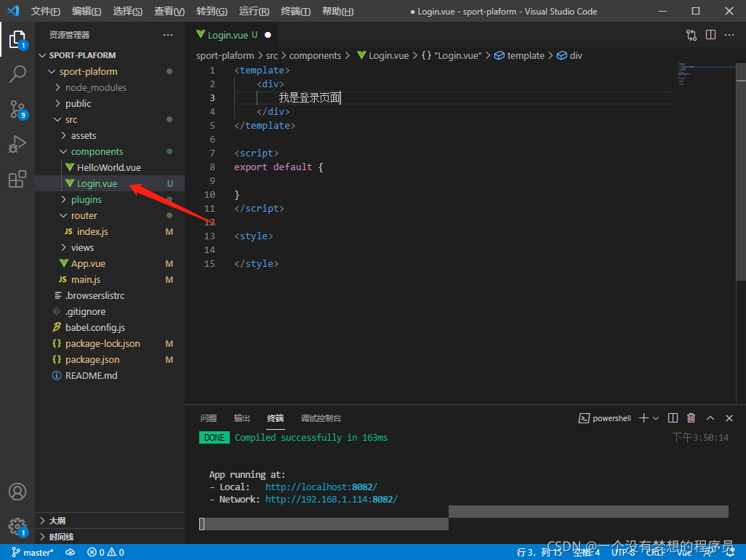
Task: Open the Explorer view in activity bar
Action: pyautogui.click(x=17, y=39)
